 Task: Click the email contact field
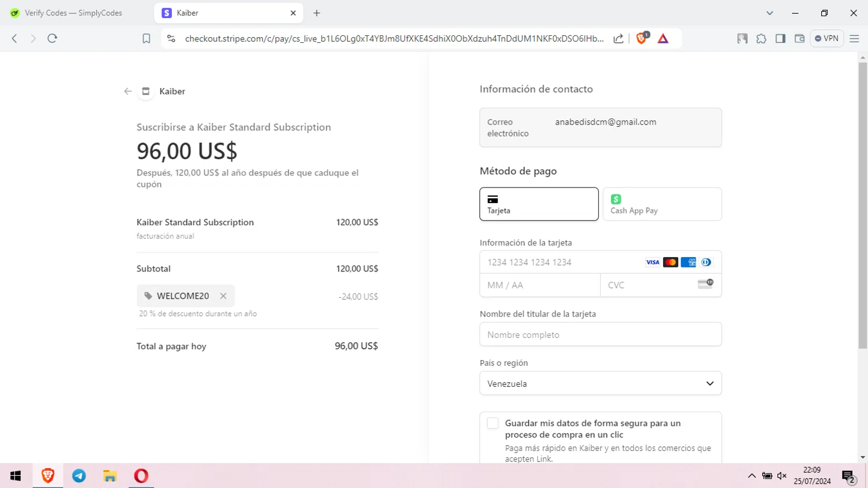601,127
